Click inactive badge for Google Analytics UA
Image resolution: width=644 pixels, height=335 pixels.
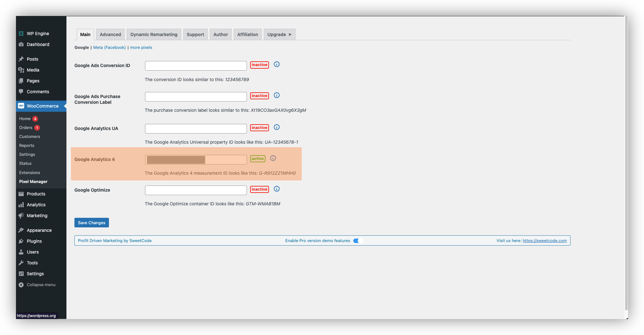[259, 128]
